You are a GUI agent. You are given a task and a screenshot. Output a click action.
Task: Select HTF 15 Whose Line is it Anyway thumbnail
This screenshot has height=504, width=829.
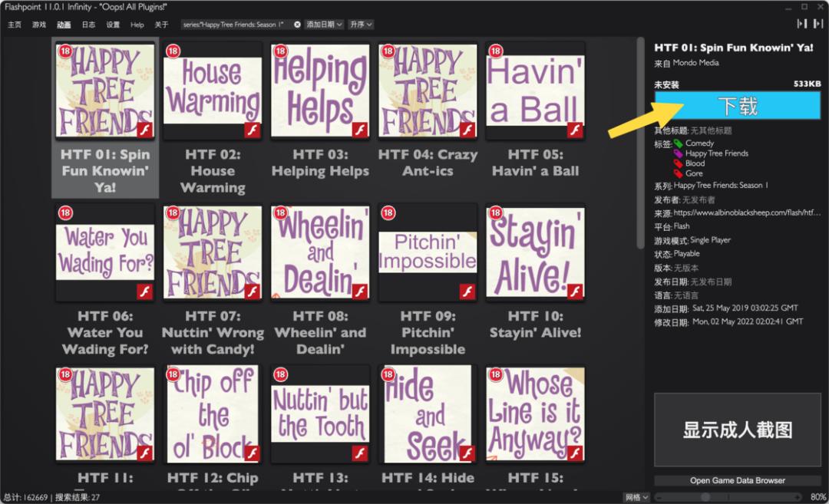tap(535, 413)
